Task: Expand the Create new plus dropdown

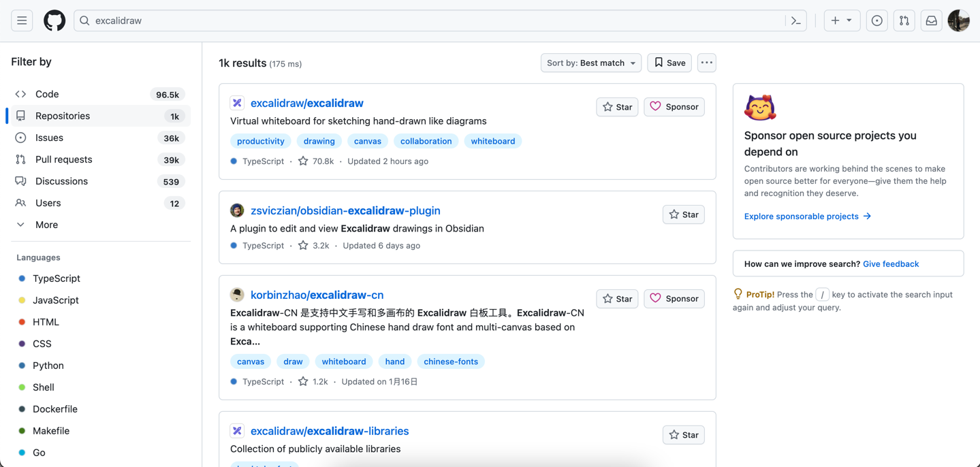Action: coord(842,20)
